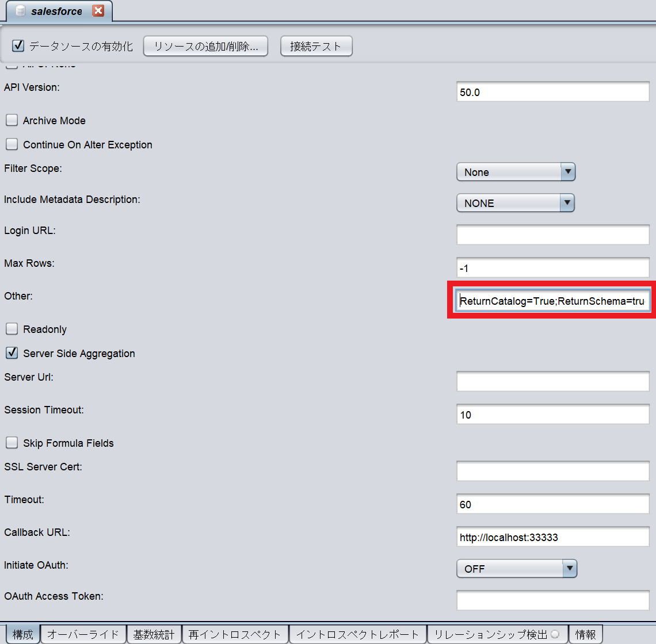
Task: Switch to 再イントロスペクト tab
Action: tap(235, 634)
